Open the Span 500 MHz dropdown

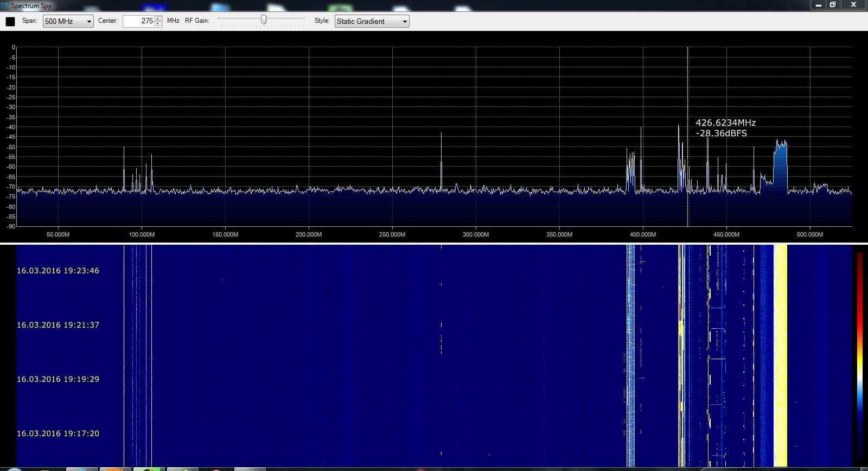tap(68, 21)
